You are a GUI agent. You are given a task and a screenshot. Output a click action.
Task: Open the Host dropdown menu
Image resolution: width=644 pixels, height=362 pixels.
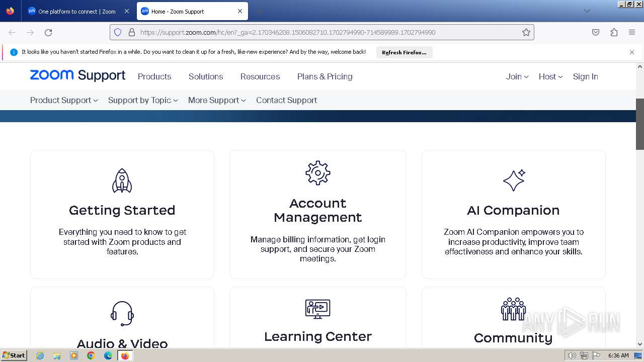tap(550, 76)
